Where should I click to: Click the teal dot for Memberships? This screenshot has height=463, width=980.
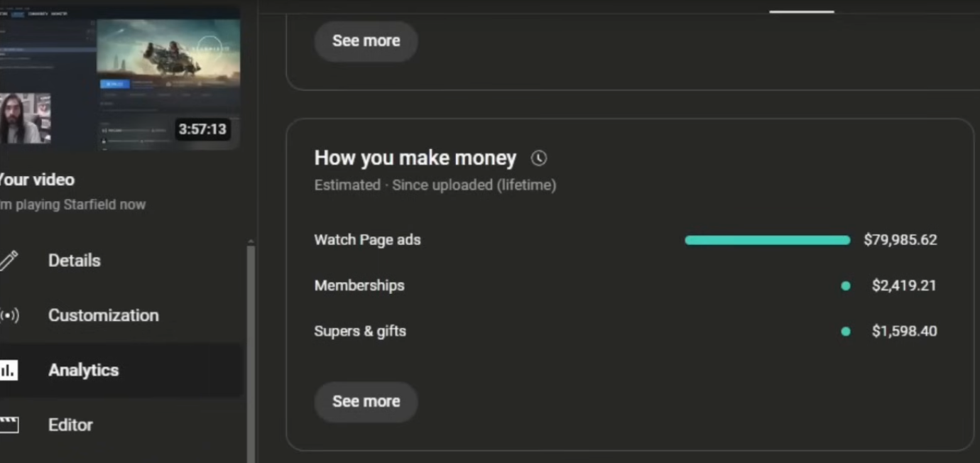tap(845, 286)
